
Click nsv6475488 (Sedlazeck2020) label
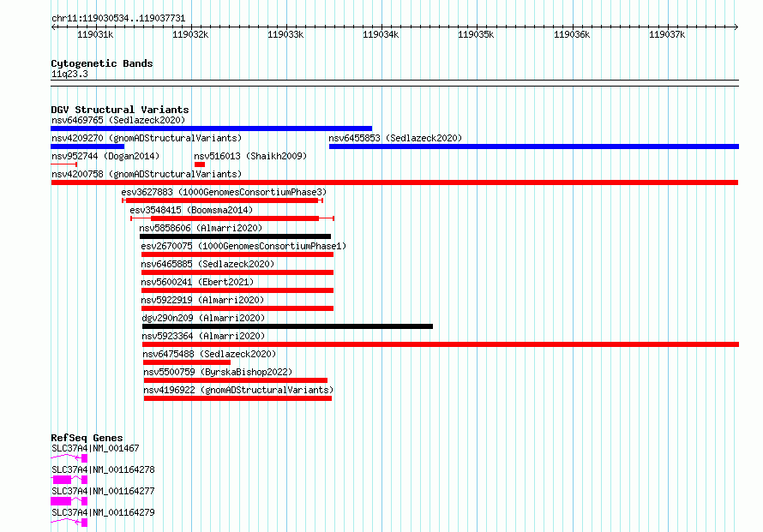click(x=209, y=354)
